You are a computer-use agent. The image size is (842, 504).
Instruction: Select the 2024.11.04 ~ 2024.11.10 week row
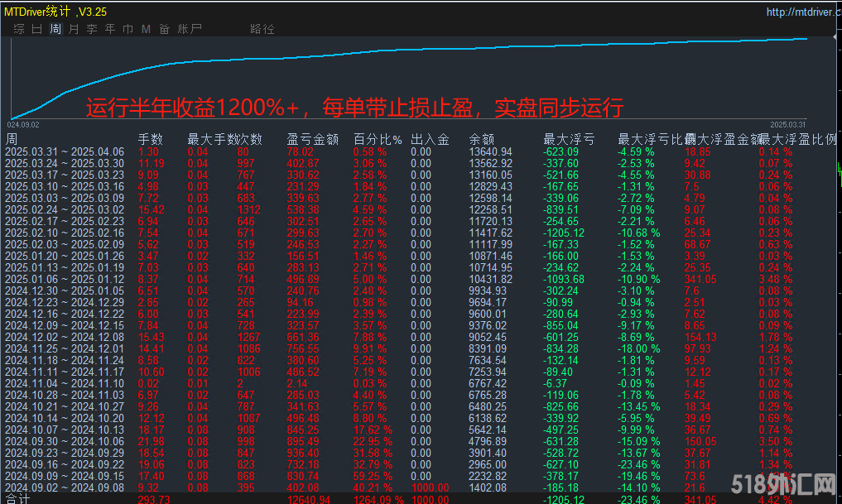pos(65,383)
